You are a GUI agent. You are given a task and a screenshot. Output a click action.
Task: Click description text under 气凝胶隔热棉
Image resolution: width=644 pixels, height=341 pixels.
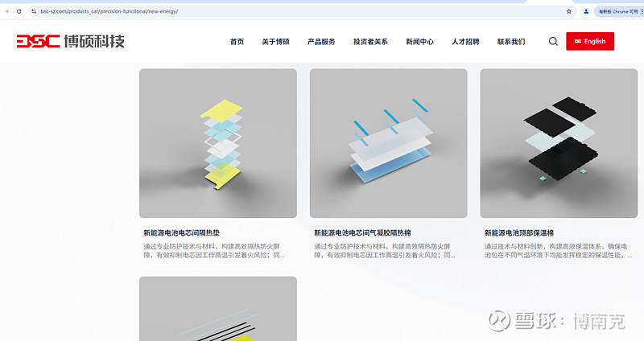[x=385, y=251]
